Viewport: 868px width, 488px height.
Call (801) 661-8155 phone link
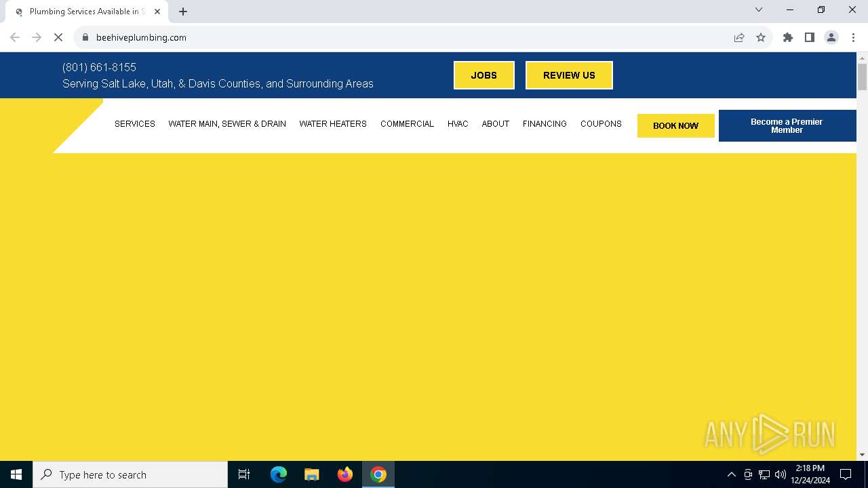click(x=99, y=67)
